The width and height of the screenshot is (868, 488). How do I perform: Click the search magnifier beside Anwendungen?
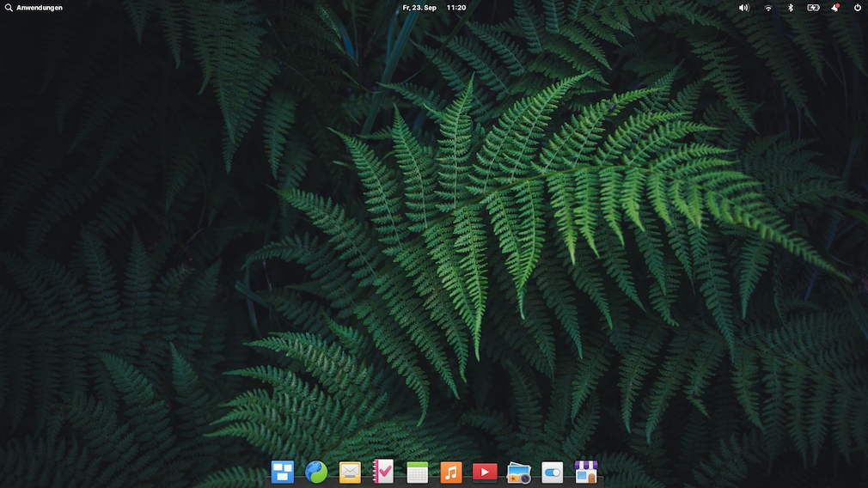9,8
